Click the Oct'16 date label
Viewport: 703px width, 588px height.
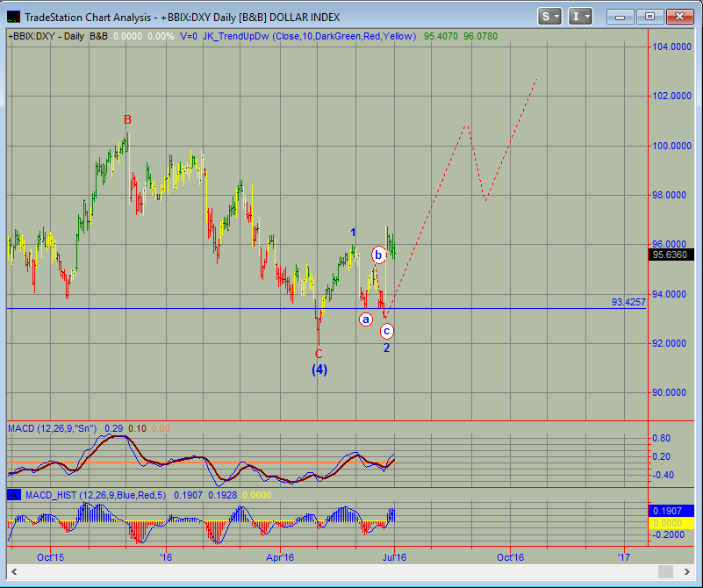pos(510,557)
